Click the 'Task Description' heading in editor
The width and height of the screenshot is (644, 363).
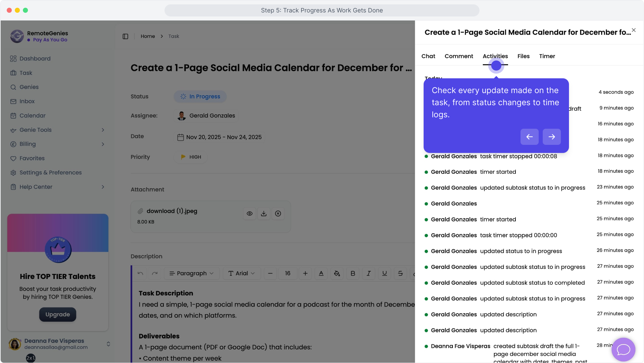coord(166,293)
